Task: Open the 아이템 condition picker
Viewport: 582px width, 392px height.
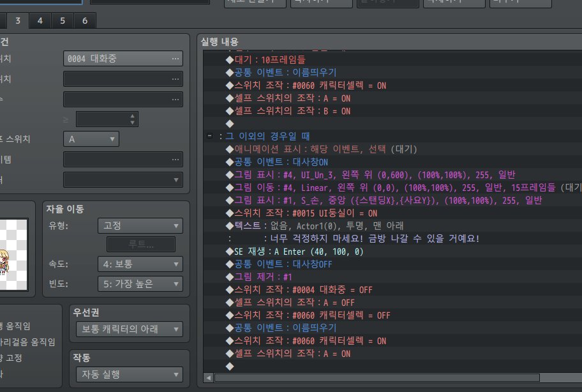Action: click(x=175, y=158)
